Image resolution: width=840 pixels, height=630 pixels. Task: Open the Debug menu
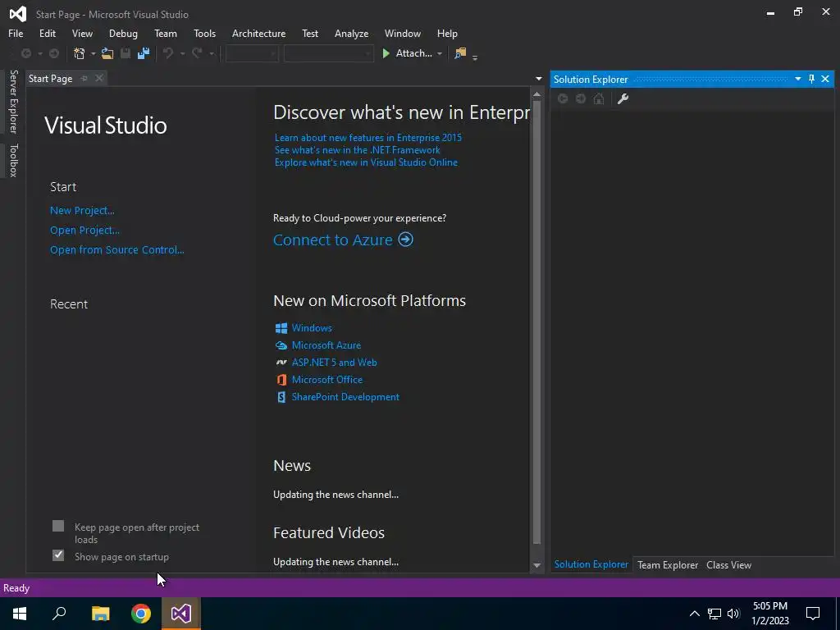pyautogui.click(x=123, y=33)
